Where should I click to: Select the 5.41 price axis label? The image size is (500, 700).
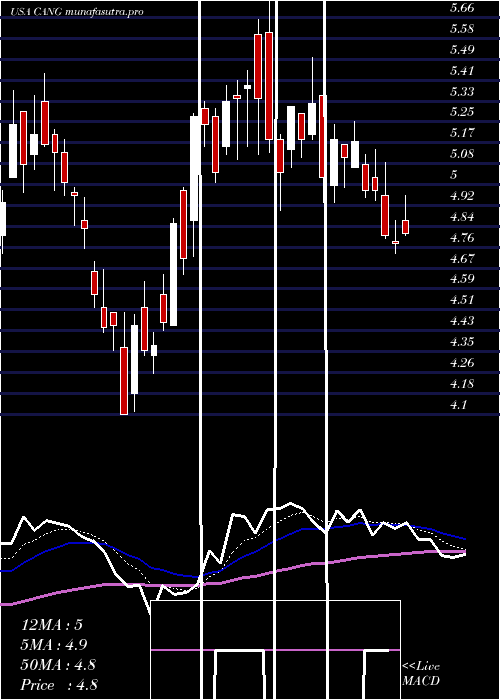pos(462,71)
